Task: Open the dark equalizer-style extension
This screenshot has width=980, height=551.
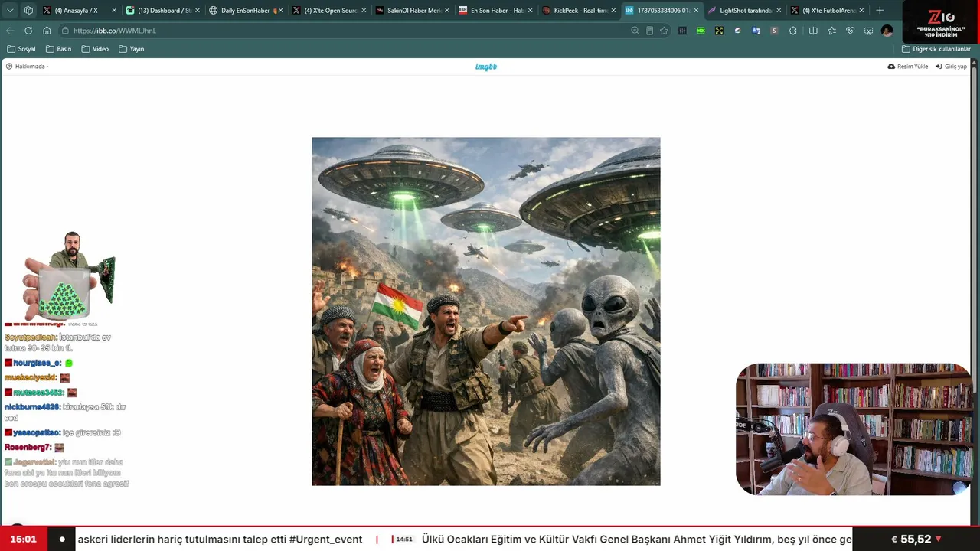Action: point(682,31)
